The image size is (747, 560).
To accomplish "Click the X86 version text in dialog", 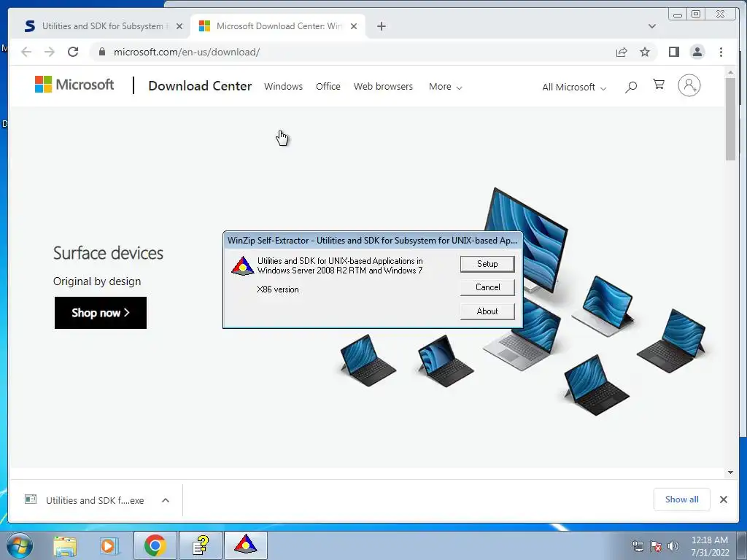I will [x=278, y=289].
